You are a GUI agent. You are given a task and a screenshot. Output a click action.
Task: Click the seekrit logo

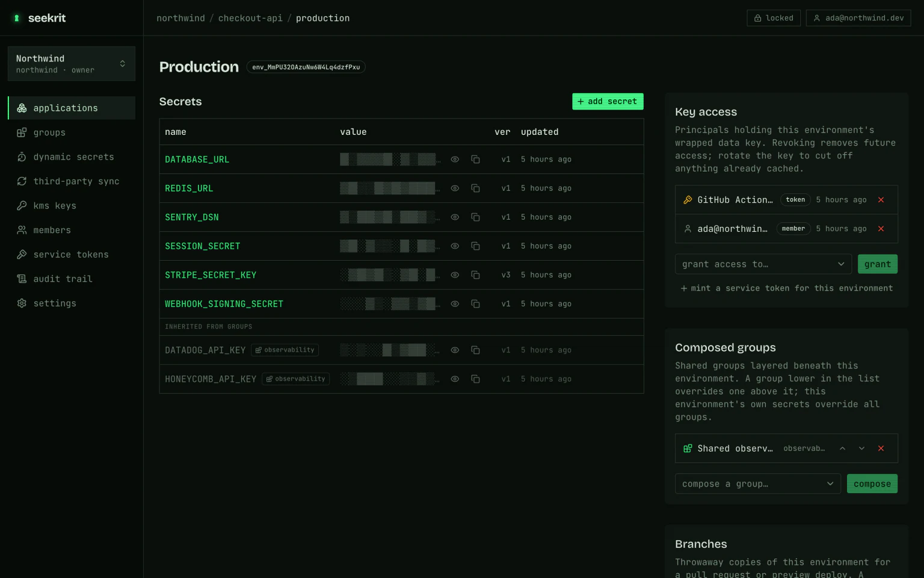[40, 18]
